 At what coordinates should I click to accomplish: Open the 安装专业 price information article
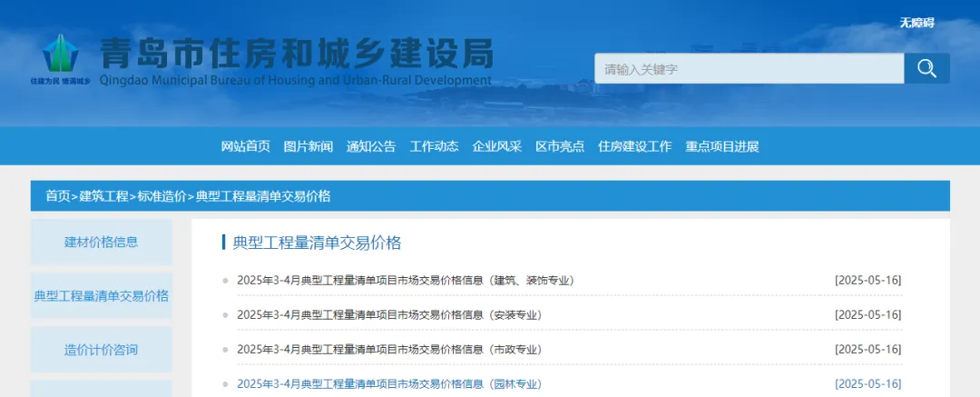388,314
